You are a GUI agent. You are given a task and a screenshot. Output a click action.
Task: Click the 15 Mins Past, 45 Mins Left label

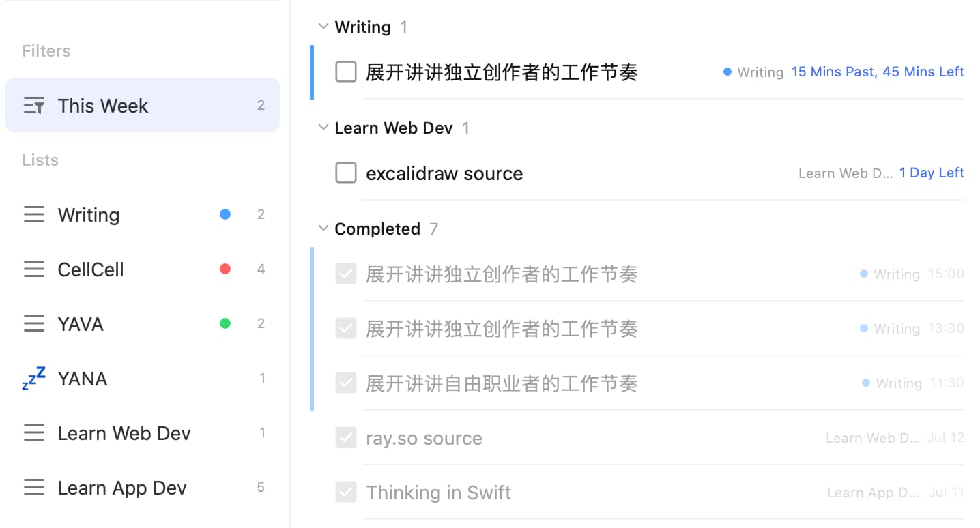click(x=878, y=72)
